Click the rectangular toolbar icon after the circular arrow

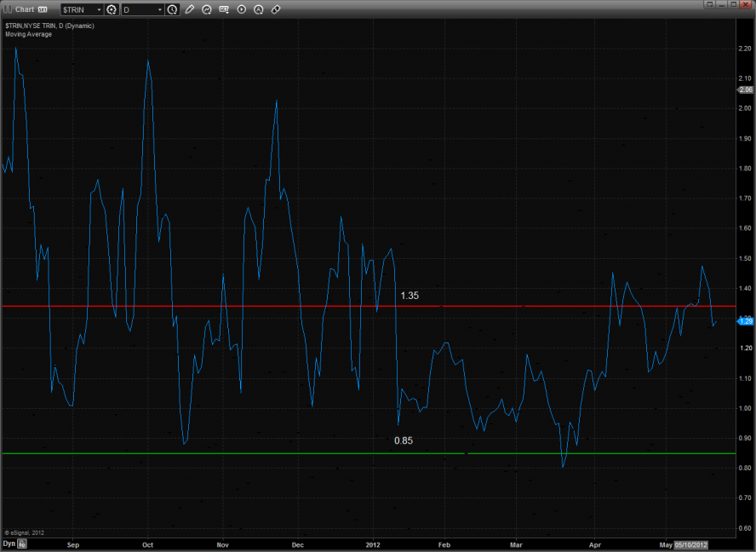pyautogui.click(x=224, y=9)
